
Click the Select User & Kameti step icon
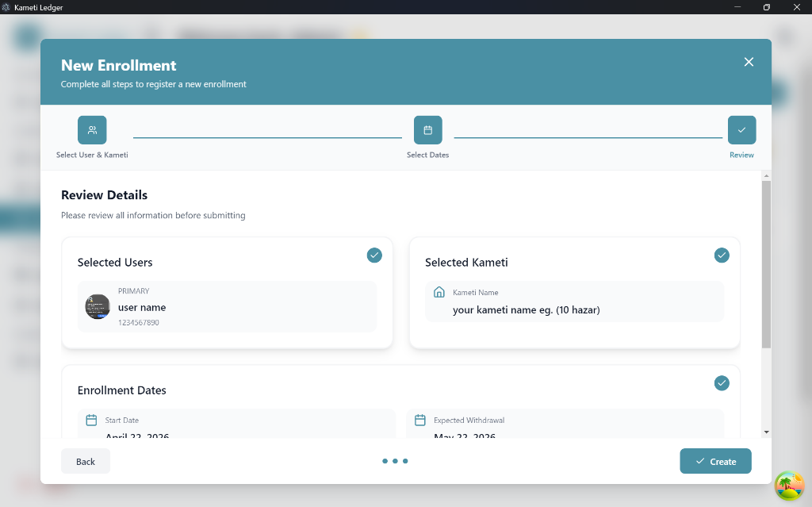click(92, 130)
